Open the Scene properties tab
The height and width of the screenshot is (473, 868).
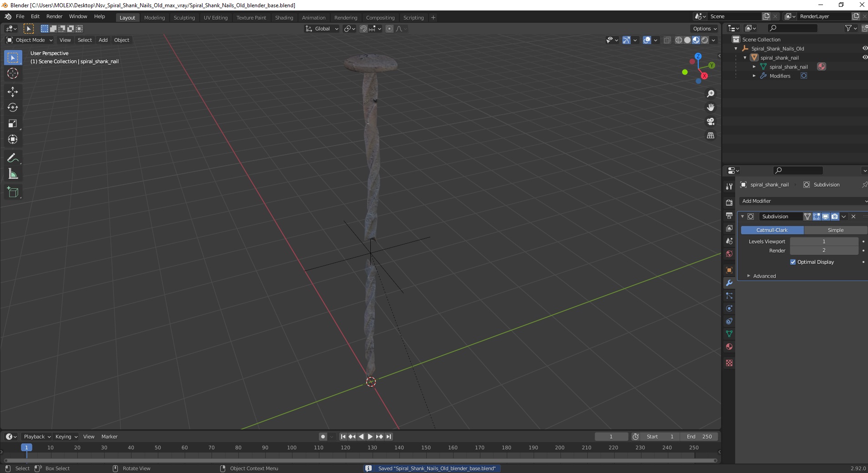coord(729,241)
